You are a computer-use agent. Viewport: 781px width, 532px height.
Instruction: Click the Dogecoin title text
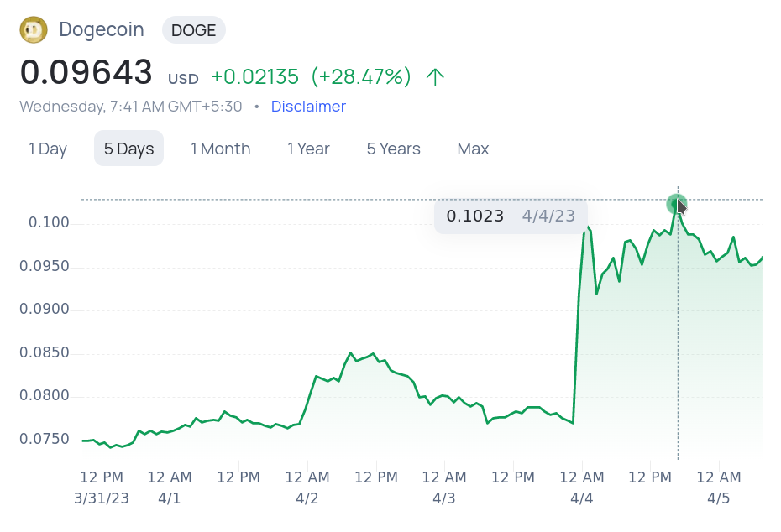(102, 30)
